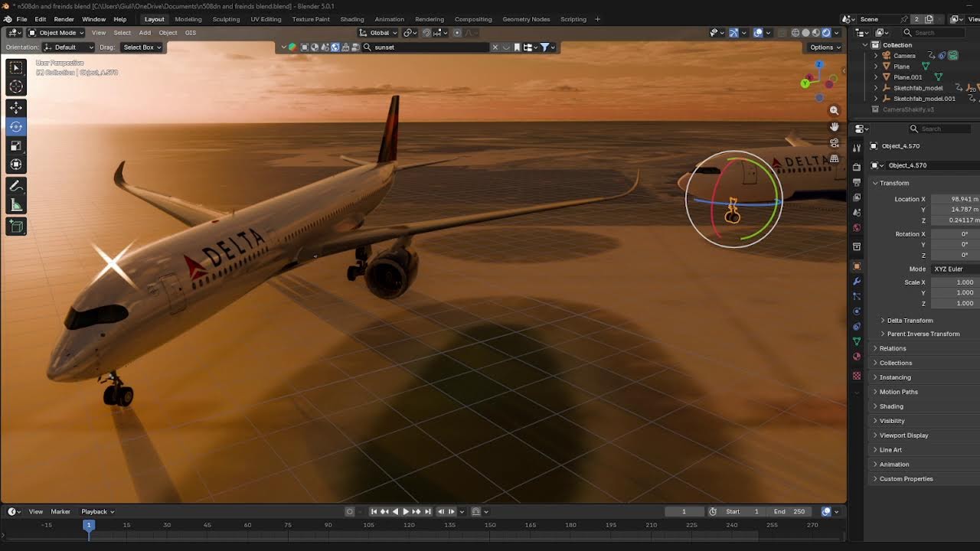The image size is (980, 551).
Task: Click the use preview range clock icon
Action: 713,511
